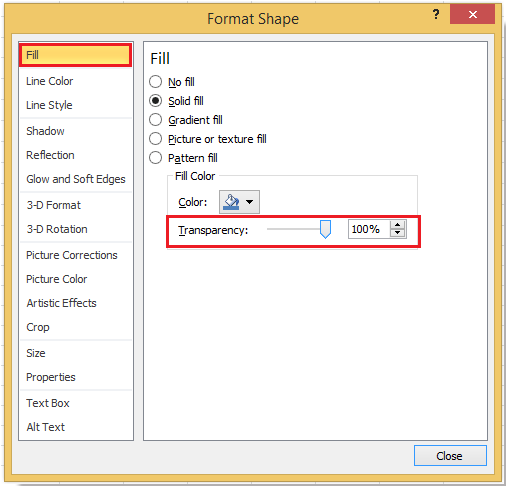
Task: Switch to the Text Box category
Action: click(x=48, y=403)
